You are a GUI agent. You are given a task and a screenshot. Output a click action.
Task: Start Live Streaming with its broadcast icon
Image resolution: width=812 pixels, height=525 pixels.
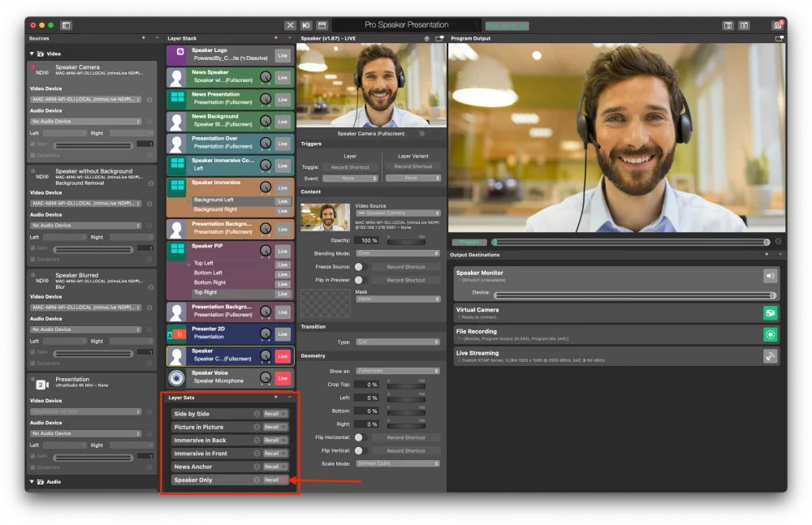click(x=770, y=356)
